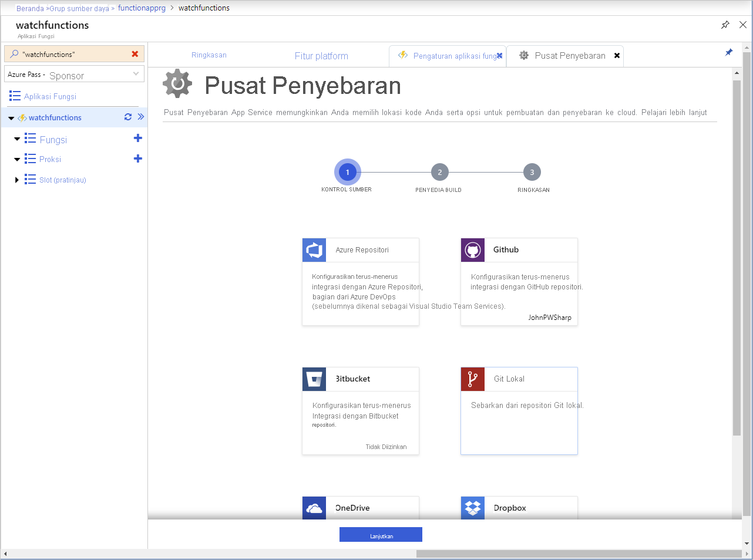Expand the Slot (pratinjau) node
This screenshot has height=560, width=753.
tap(17, 180)
